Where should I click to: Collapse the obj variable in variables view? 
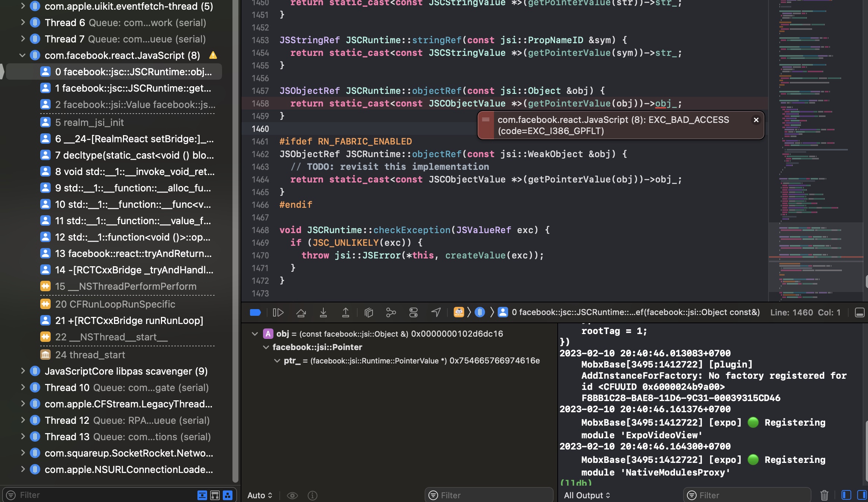tap(255, 334)
